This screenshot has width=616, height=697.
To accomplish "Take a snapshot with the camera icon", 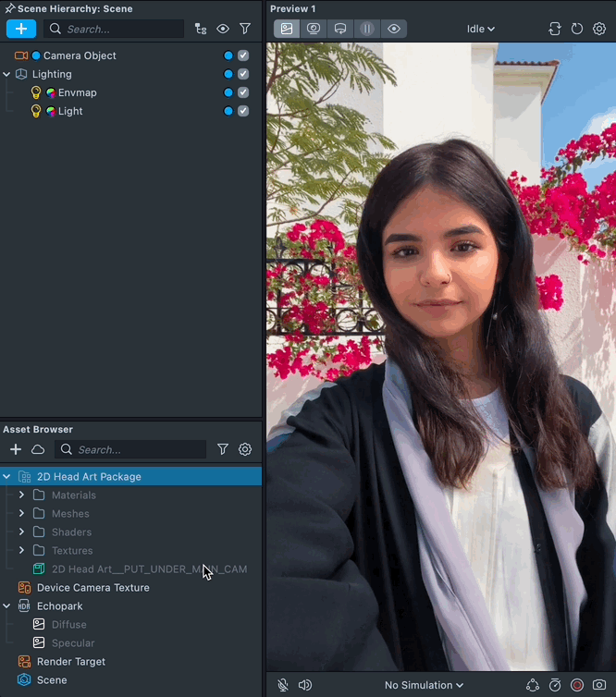I will (x=599, y=685).
